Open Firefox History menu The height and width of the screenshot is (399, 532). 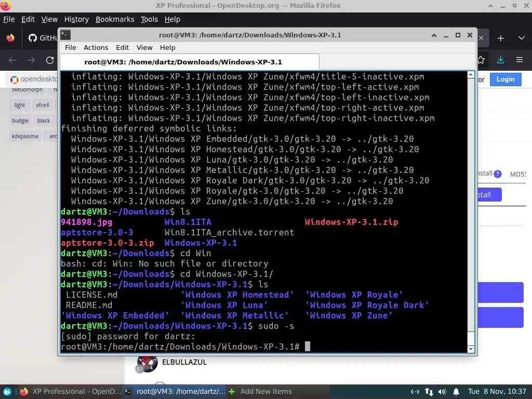click(x=77, y=19)
